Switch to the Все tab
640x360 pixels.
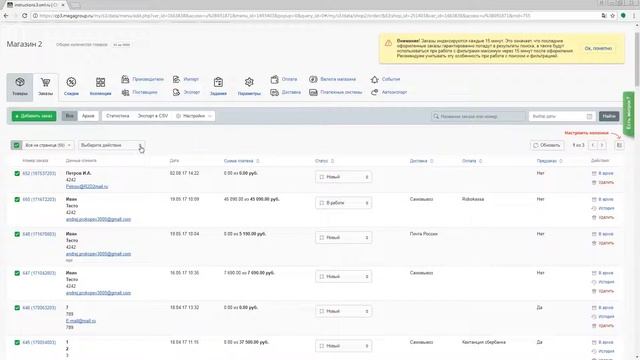[x=69, y=116]
